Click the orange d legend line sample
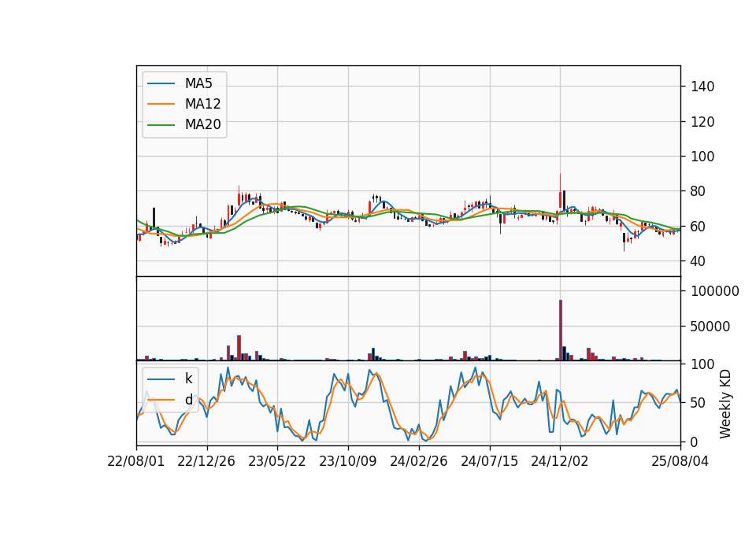This screenshot has width=756, height=543. pyautogui.click(x=161, y=400)
